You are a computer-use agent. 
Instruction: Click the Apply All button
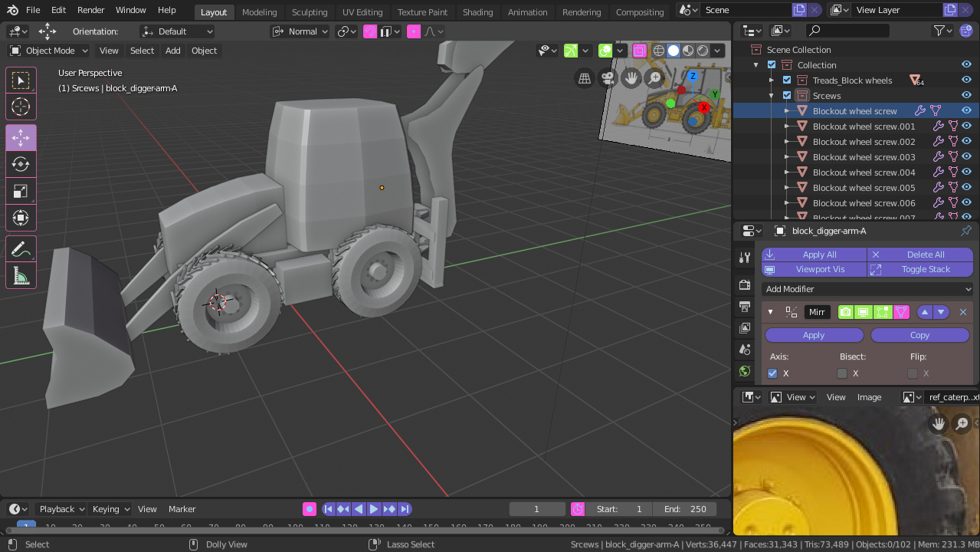click(814, 255)
